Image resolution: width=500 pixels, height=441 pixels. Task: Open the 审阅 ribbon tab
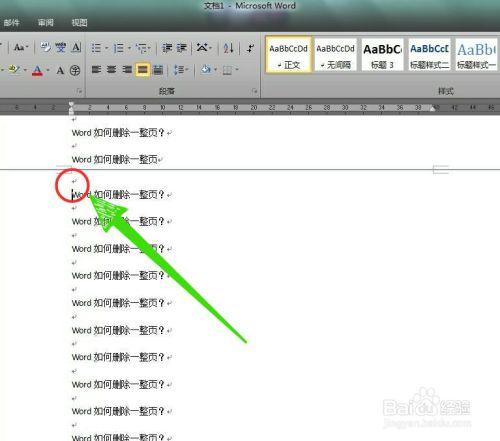45,22
